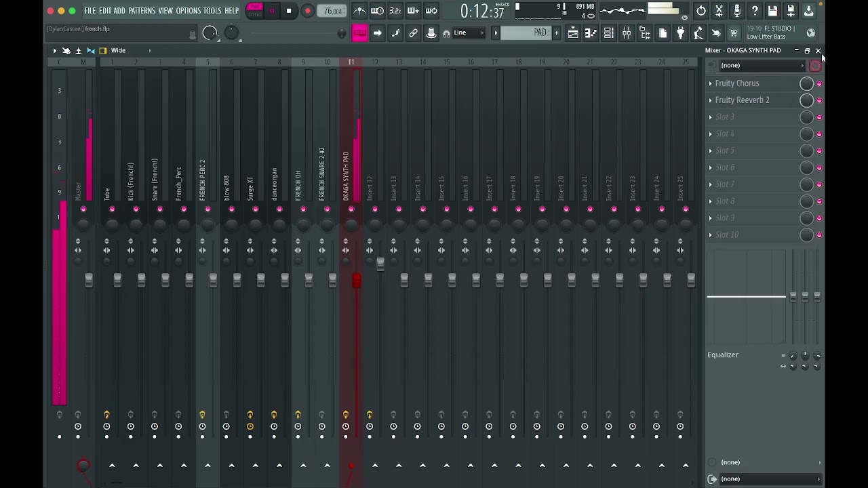Expand the Fruity Reeverb 2 slot arrow

(711, 100)
